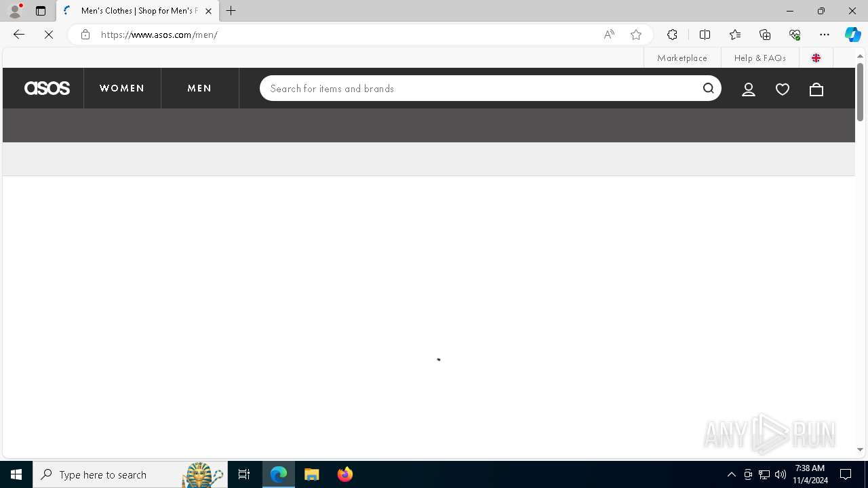
Task: Open File Explorer from the taskbar
Action: coord(312,474)
